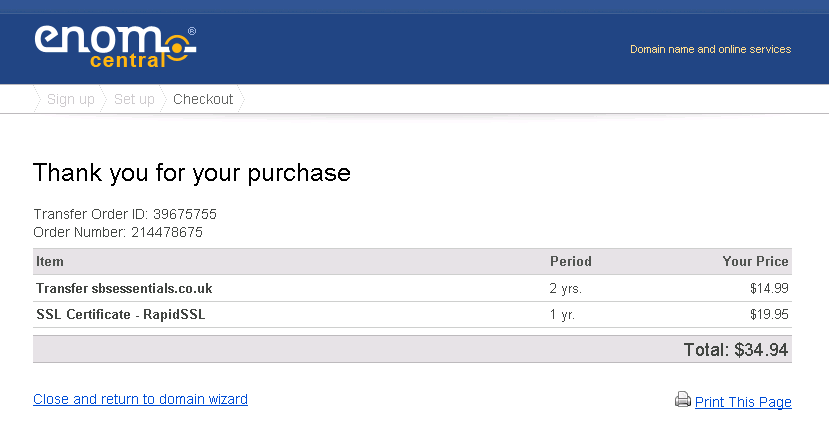Click the Transfer Order ID number
This screenshot has width=829, height=431.
[184, 214]
